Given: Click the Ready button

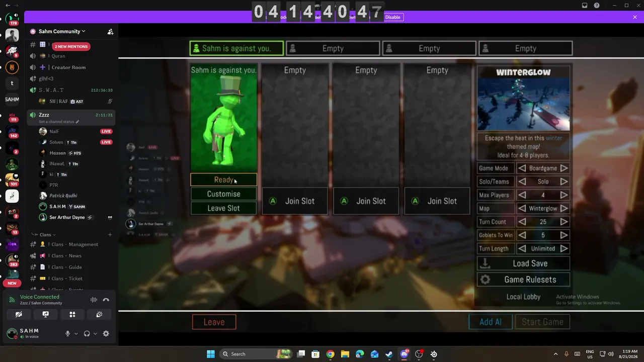Looking at the screenshot, I should [223, 179].
